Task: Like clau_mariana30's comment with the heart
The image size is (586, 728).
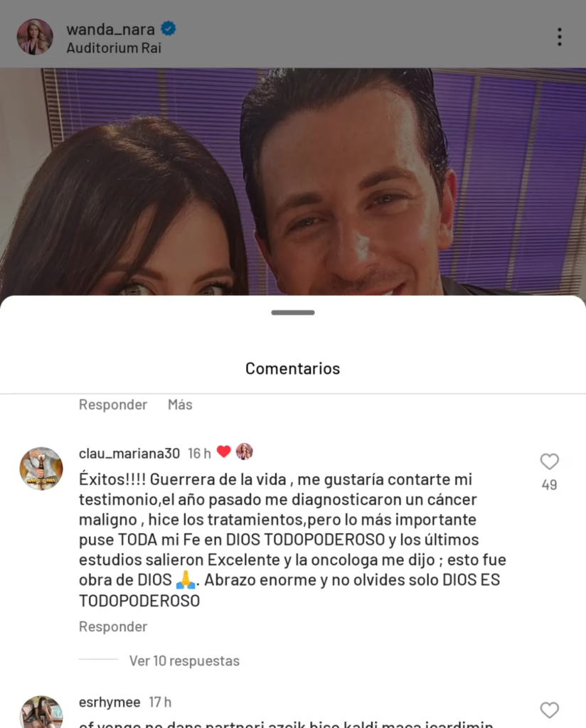Action: [549, 461]
